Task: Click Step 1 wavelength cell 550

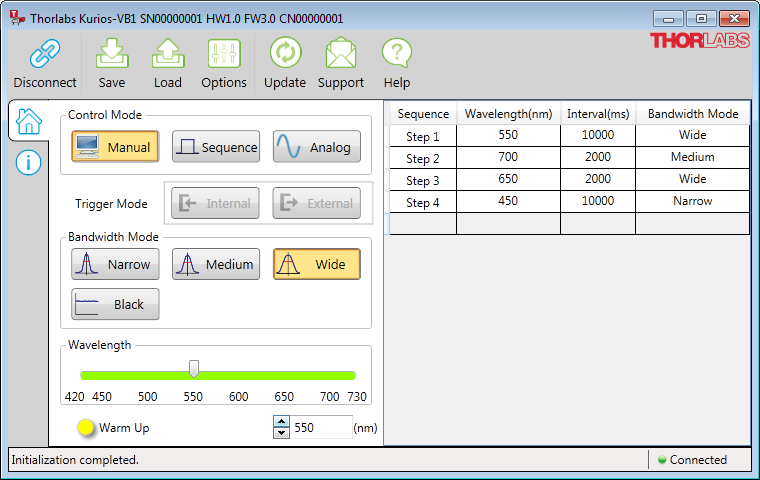Action: coord(508,135)
